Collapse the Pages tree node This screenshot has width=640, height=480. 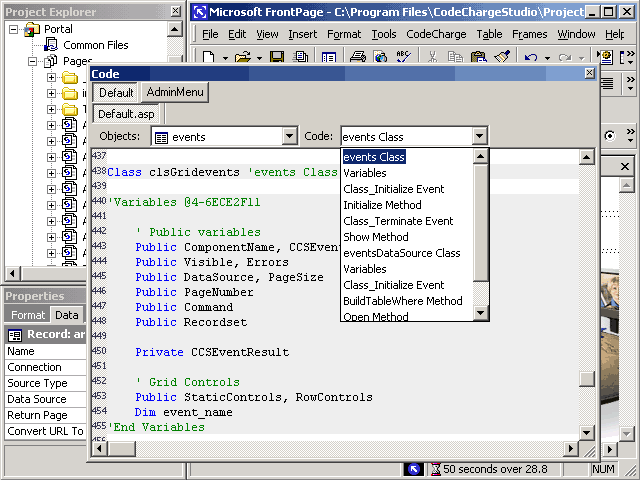(x=33, y=62)
